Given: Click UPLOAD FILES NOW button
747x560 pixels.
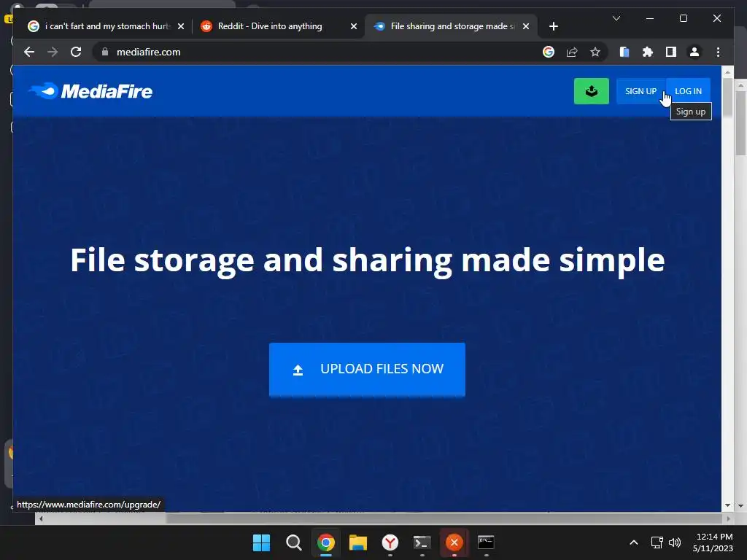Looking at the screenshot, I should click(367, 369).
